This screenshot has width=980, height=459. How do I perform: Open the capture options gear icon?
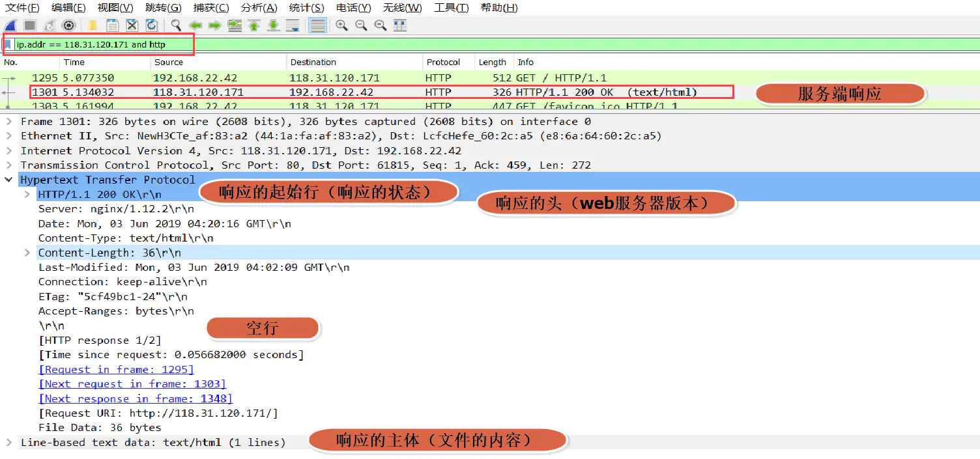pos(68,25)
